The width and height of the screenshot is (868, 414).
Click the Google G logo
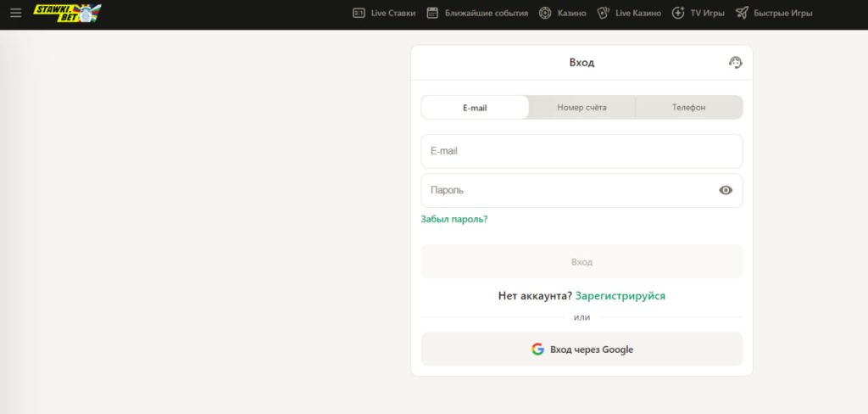click(x=537, y=349)
